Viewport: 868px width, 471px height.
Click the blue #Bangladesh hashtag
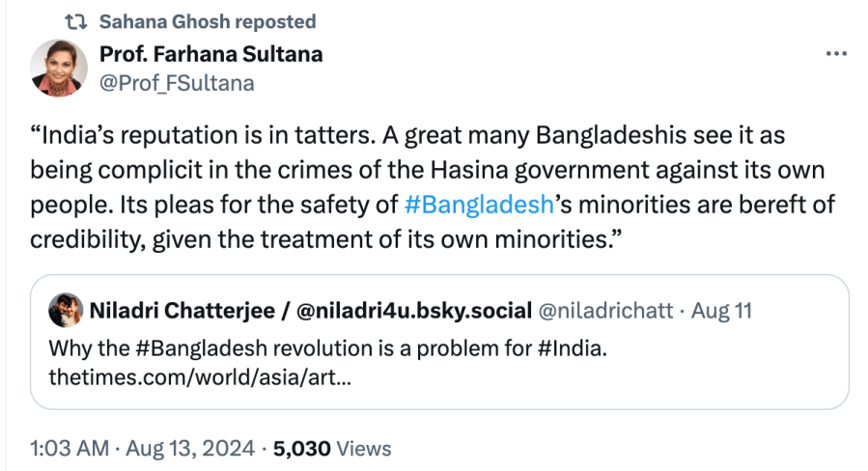click(x=477, y=205)
